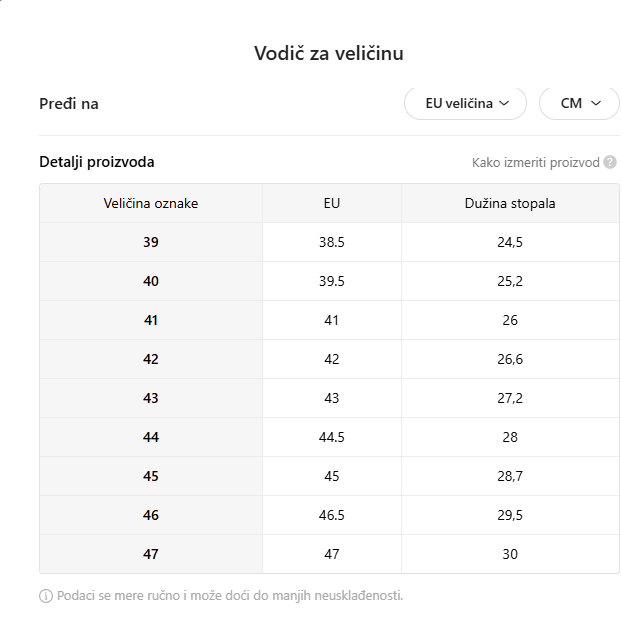Click the info icon beside the disclaimer

(46, 596)
